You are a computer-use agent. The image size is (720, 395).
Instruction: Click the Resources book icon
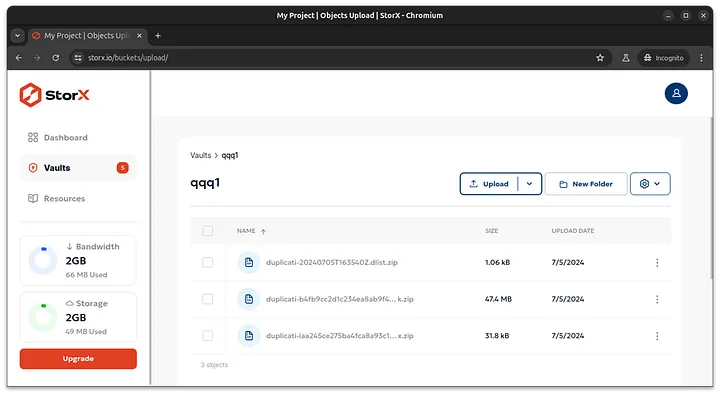click(x=33, y=198)
